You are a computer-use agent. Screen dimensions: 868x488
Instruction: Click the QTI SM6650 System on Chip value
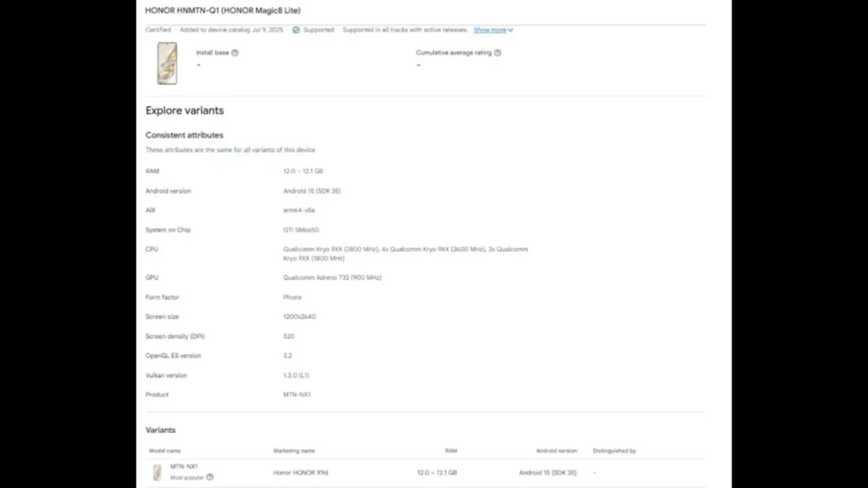tap(301, 230)
